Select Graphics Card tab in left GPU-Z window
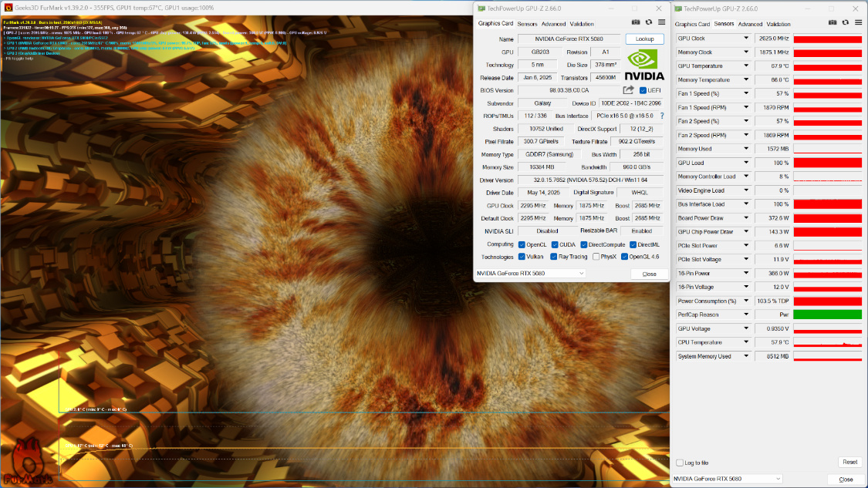Viewport: 868px width, 488px height. tap(495, 24)
